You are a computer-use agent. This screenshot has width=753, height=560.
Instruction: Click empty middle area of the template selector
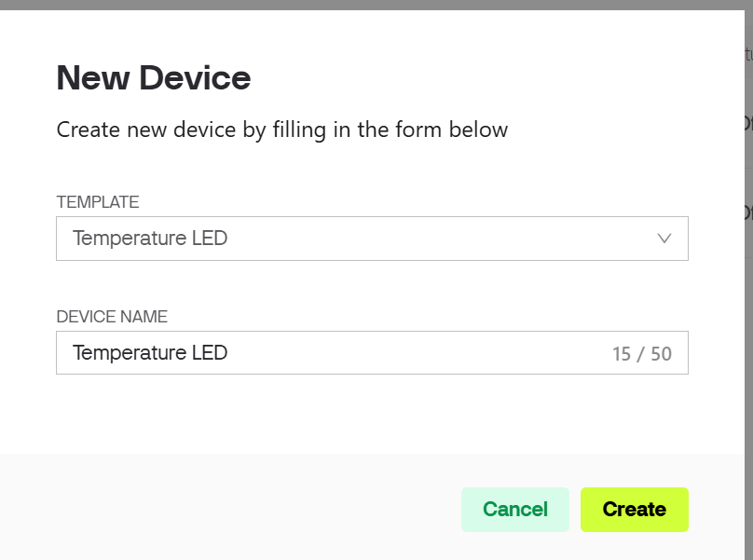tap(419, 239)
